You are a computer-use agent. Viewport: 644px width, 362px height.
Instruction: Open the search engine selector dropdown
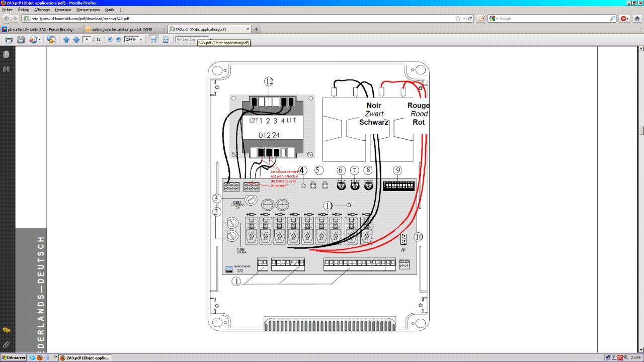(x=494, y=19)
